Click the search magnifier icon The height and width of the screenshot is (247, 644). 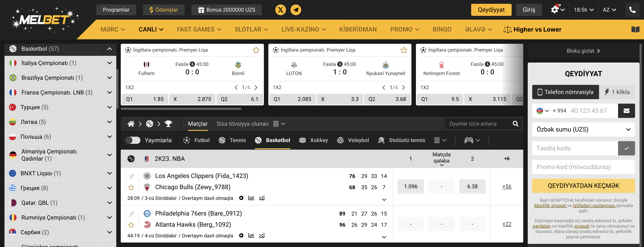click(x=515, y=124)
